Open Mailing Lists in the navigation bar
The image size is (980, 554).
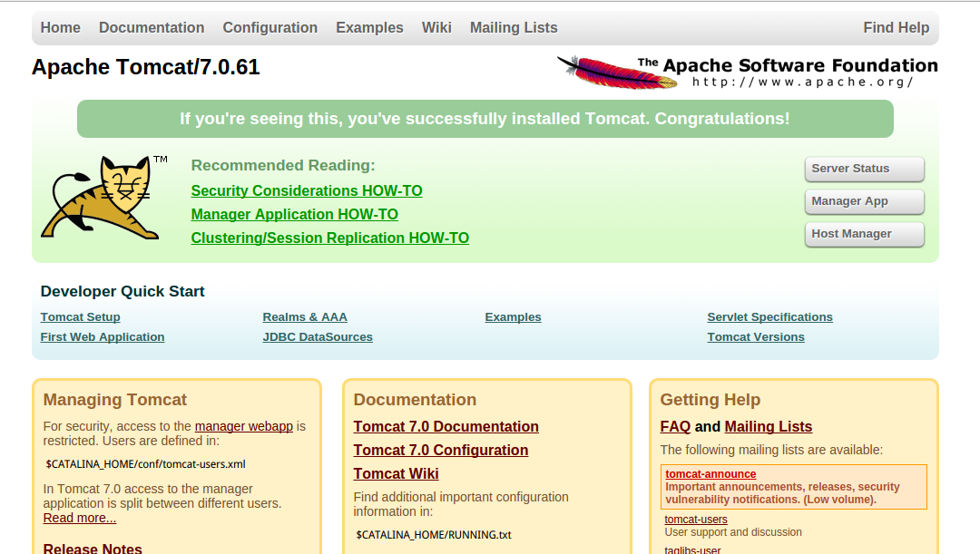pyautogui.click(x=514, y=27)
